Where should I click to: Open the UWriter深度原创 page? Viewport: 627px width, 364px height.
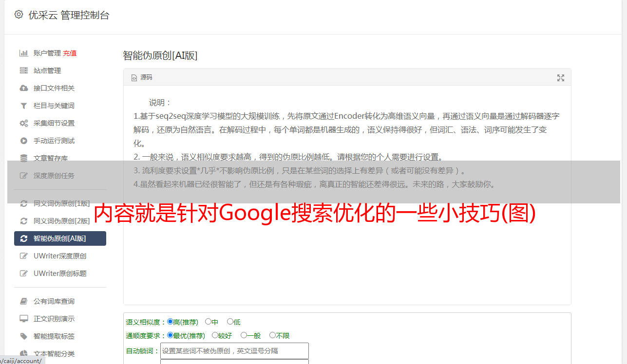tap(60, 256)
